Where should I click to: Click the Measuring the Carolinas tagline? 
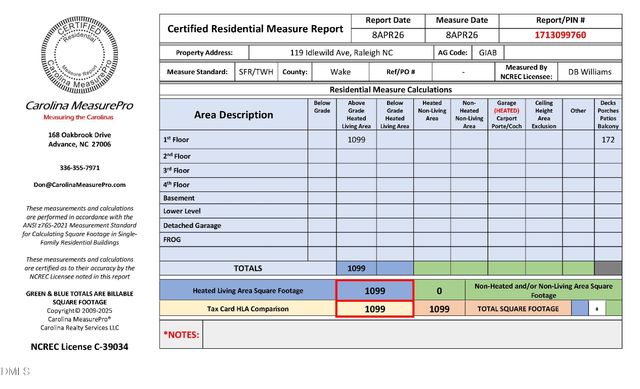[x=78, y=117]
